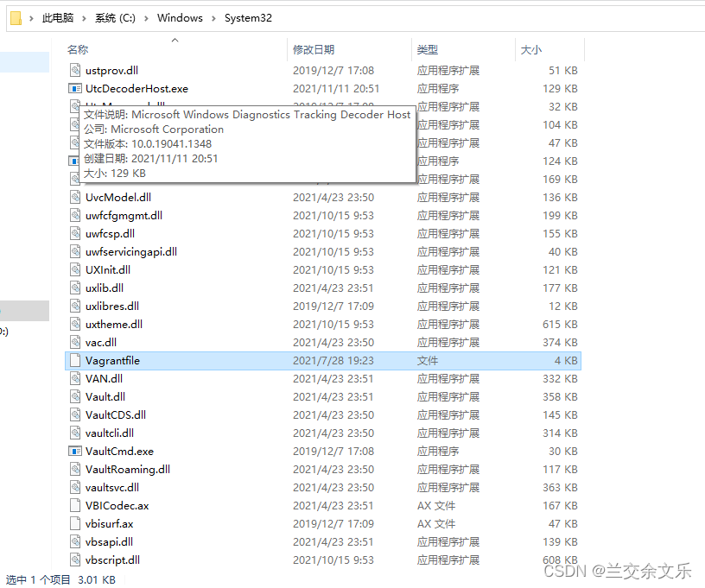
Task: Select the file named VAN.dll
Action: coord(104,379)
